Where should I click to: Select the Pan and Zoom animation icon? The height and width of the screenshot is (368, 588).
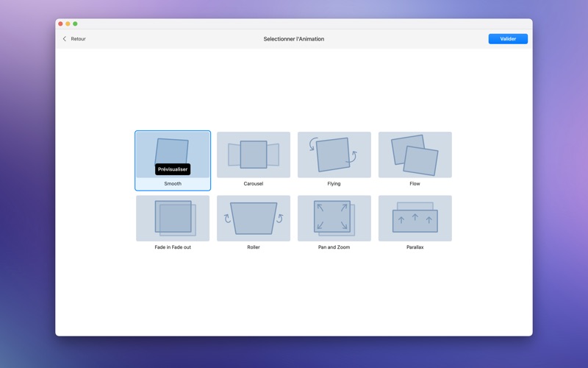[334, 218]
